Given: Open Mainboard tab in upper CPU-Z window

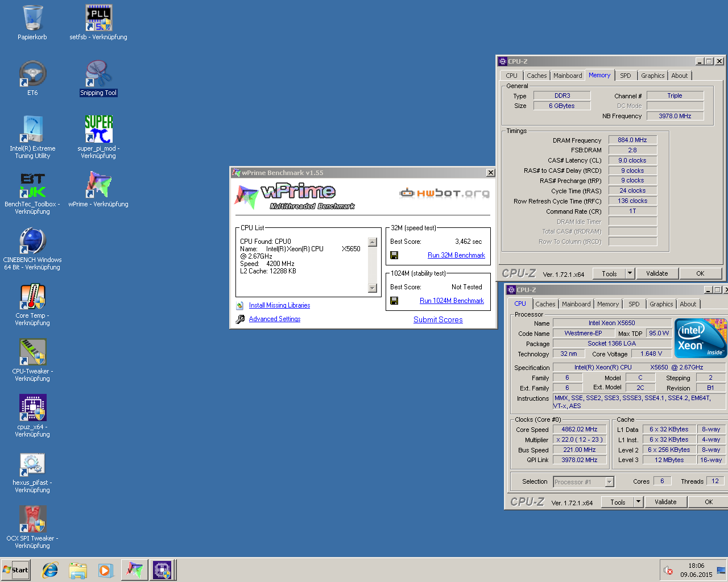Looking at the screenshot, I should [568, 76].
